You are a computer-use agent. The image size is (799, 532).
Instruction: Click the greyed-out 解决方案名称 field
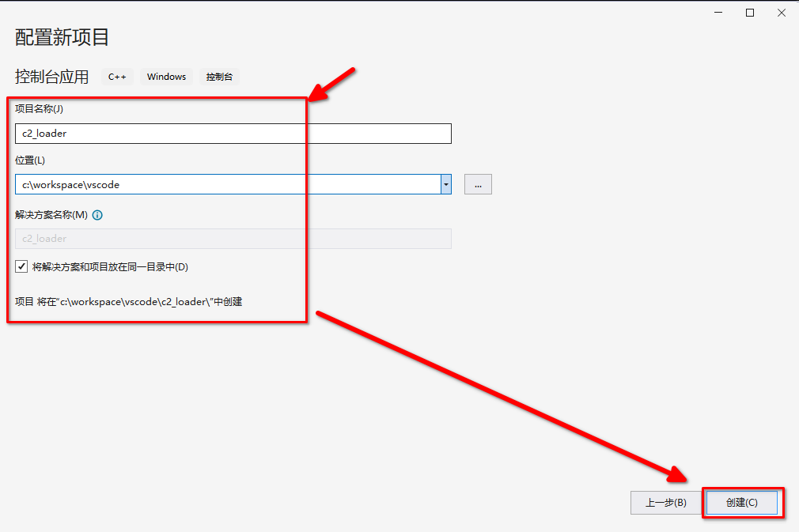coord(233,239)
